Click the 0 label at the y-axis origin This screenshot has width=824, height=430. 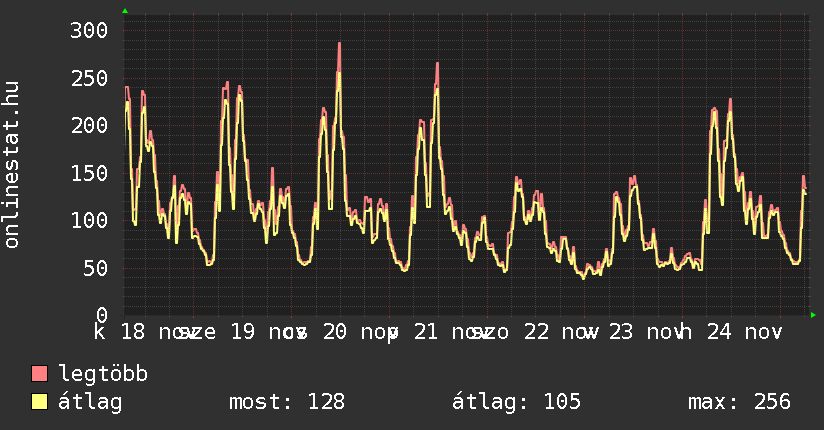[x=100, y=315]
